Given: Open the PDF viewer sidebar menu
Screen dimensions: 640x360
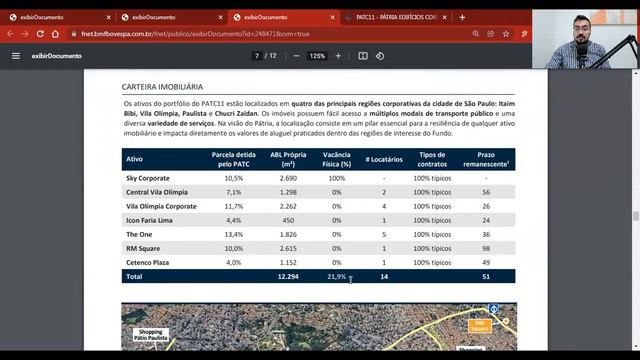Looking at the screenshot, I should [x=16, y=56].
